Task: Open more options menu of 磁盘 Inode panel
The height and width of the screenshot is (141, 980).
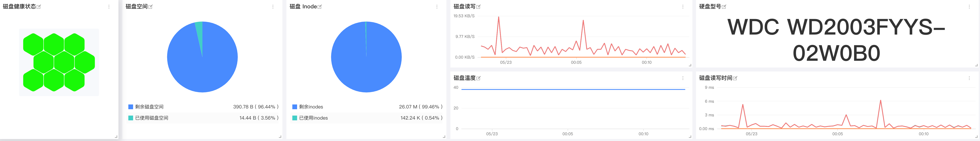Action: click(x=437, y=7)
